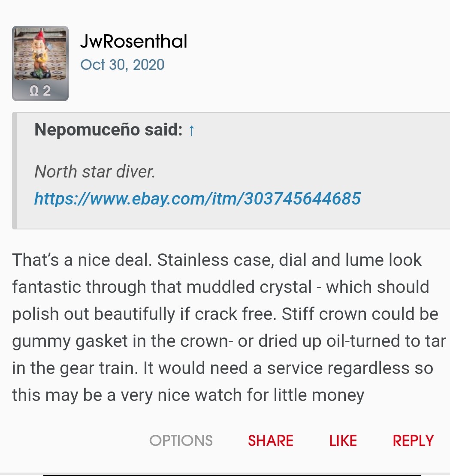This screenshot has height=476, width=450.
Task: Click the Oct 30, 2020 post timestamp
Action: click(122, 64)
